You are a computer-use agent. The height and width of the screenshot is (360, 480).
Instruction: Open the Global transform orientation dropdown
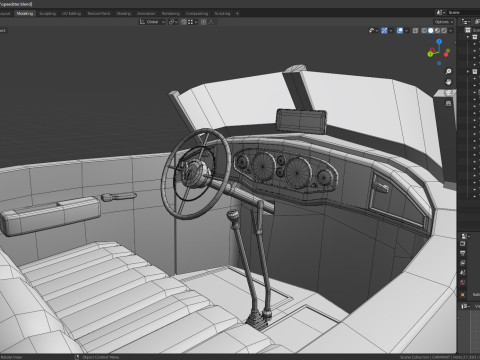[152, 22]
